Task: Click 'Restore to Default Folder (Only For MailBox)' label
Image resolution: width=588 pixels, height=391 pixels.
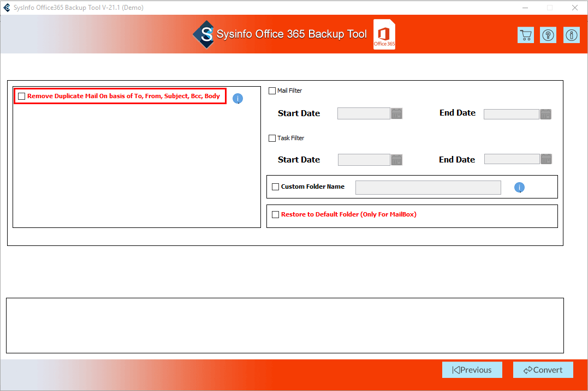Action: click(349, 215)
